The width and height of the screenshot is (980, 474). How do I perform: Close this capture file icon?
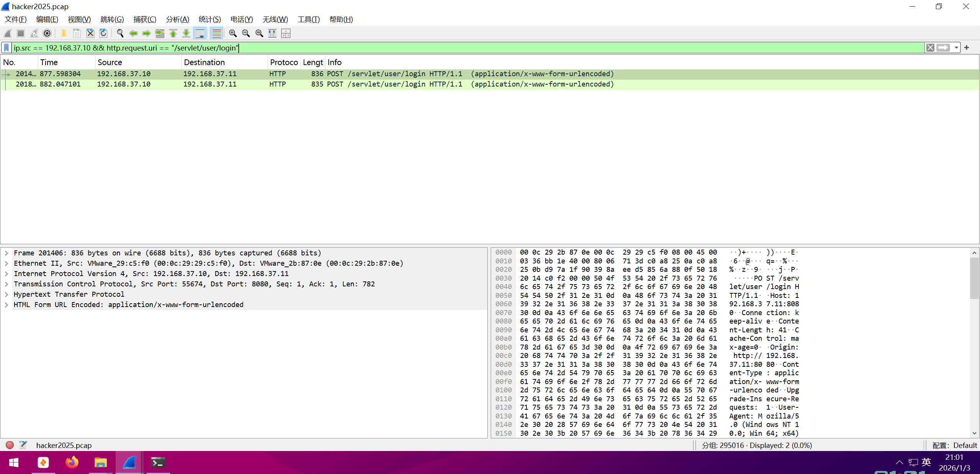[90, 33]
